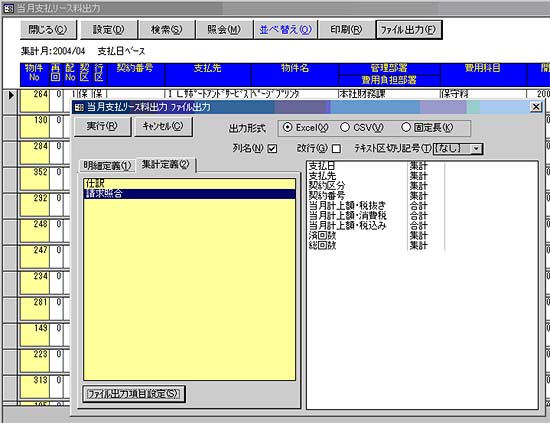This screenshot has width=550, height=423.
Task: Switch to the 集計定義 tab
Action: [166, 164]
